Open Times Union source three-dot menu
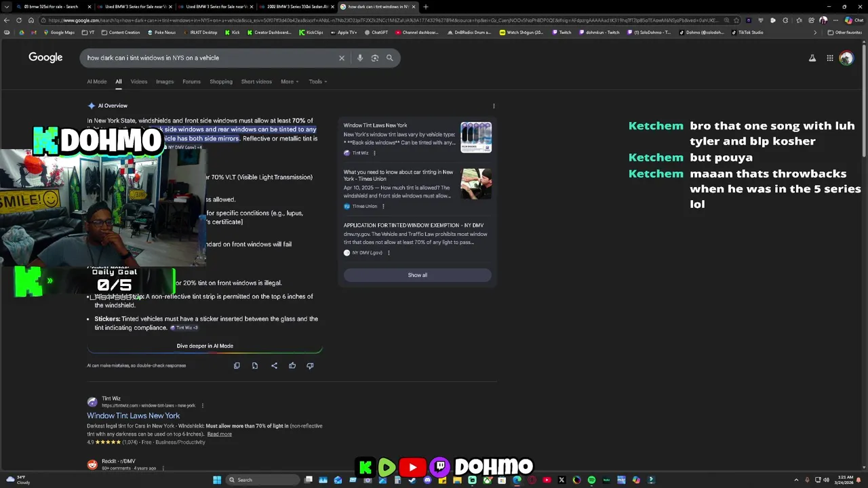 tap(383, 206)
